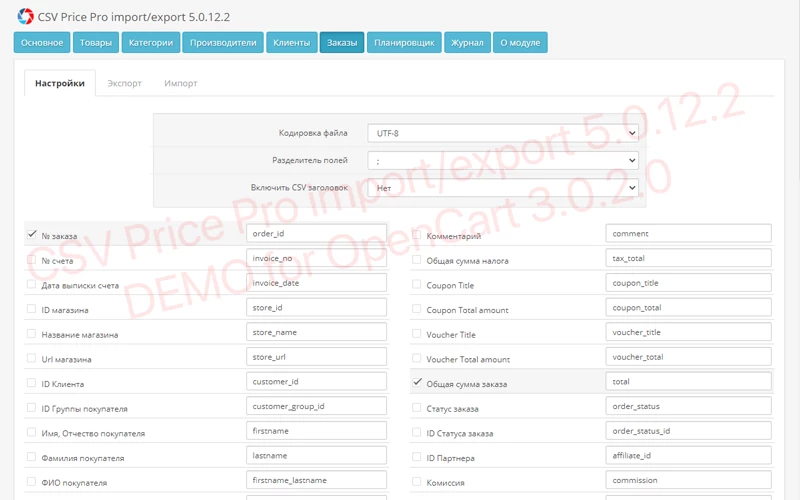Open the Журнал section
800x500 pixels.
tap(467, 42)
